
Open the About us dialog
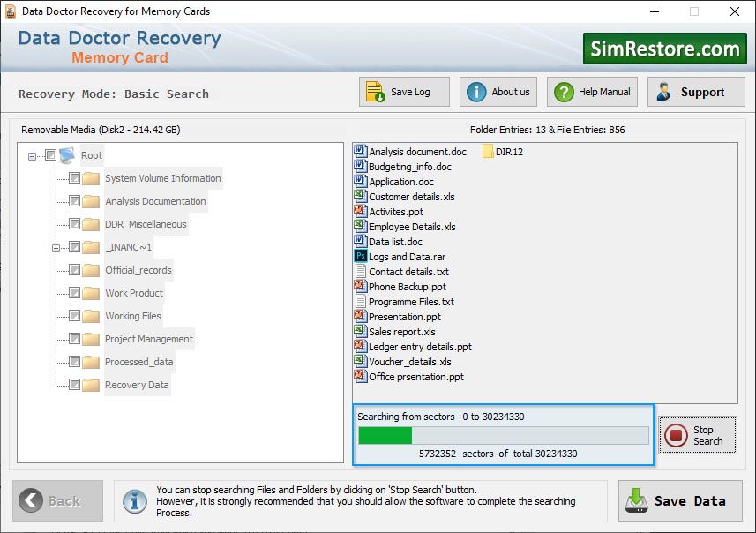(498, 92)
